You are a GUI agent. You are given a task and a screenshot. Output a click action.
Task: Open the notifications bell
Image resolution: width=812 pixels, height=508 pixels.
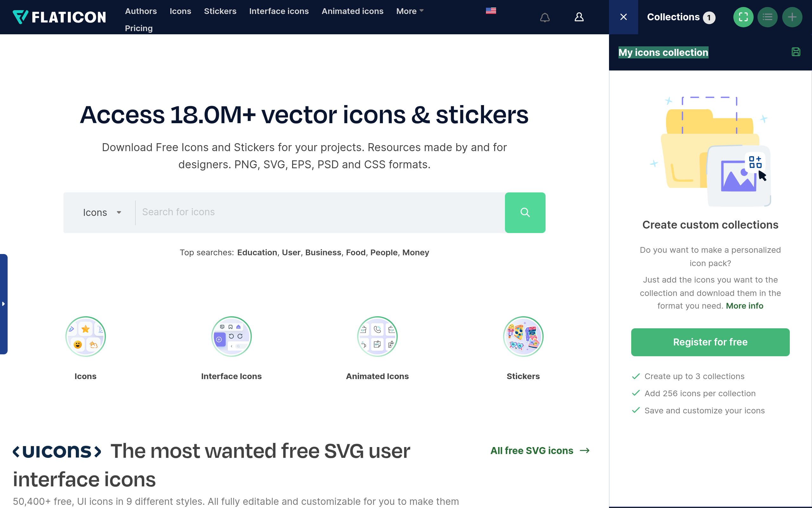coord(545,17)
